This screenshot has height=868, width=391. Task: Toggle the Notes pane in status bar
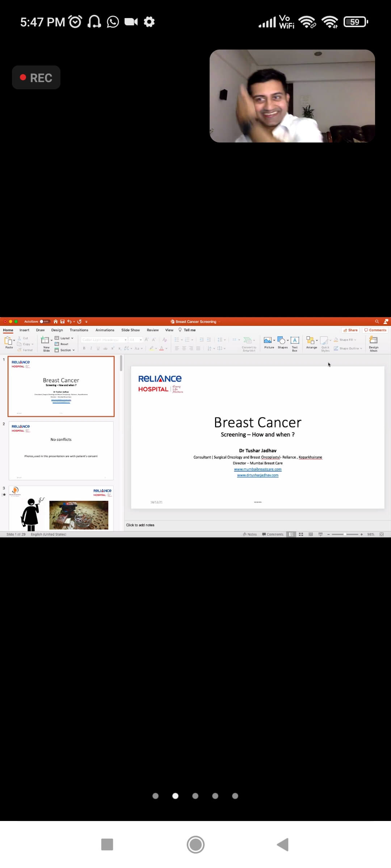[250, 534]
